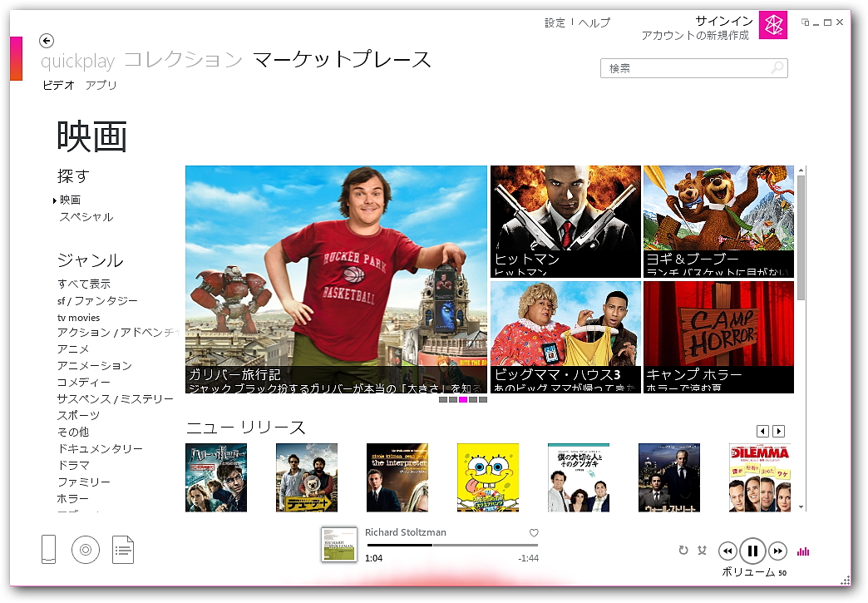Select the highlighted pink carousel indicator

click(463, 399)
